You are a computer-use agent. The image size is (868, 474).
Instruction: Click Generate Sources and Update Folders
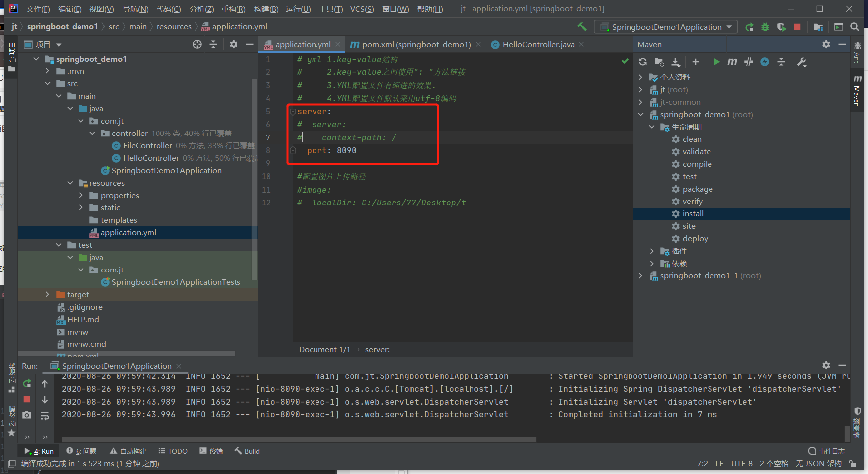(x=659, y=62)
